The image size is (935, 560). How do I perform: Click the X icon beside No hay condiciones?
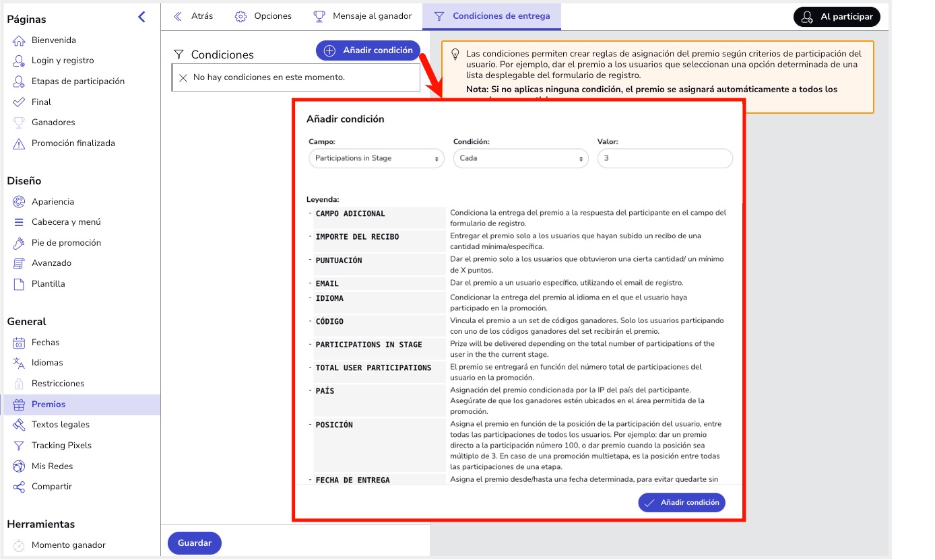point(183,78)
